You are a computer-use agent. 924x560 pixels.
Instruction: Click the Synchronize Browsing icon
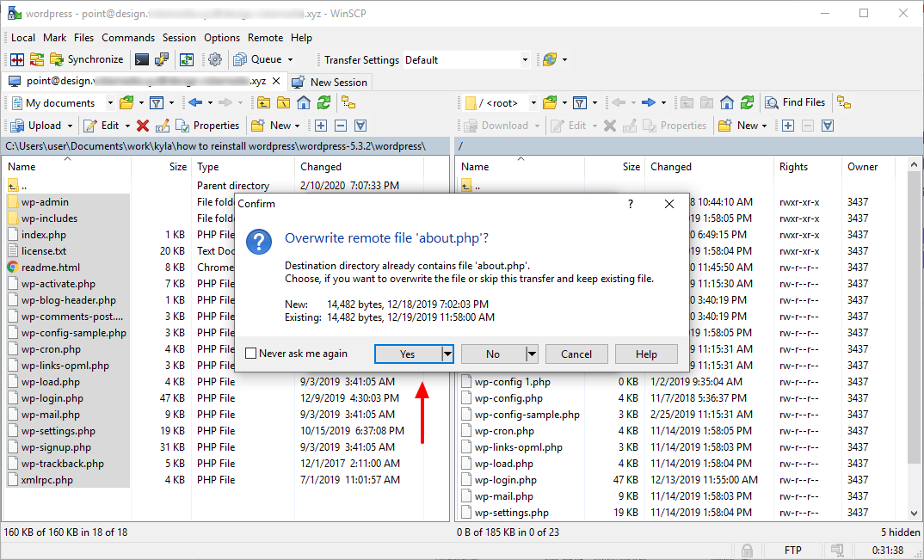[x=37, y=59]
